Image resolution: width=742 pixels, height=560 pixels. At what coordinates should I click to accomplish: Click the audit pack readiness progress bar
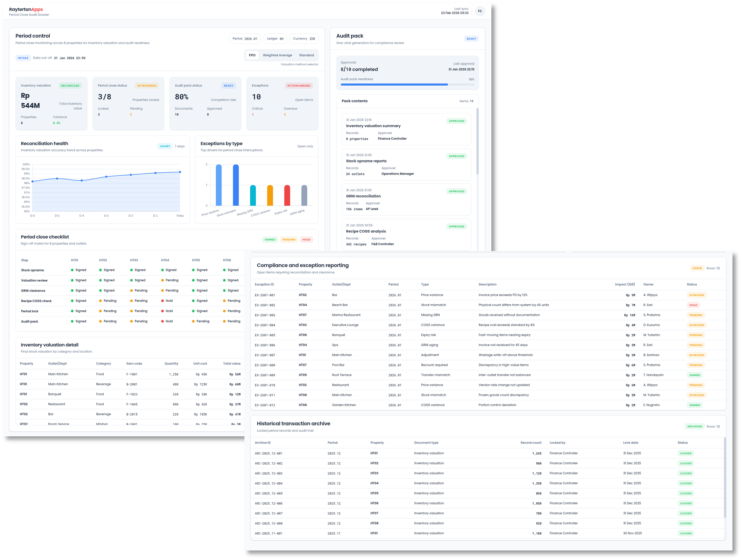(x=407, y=85)
